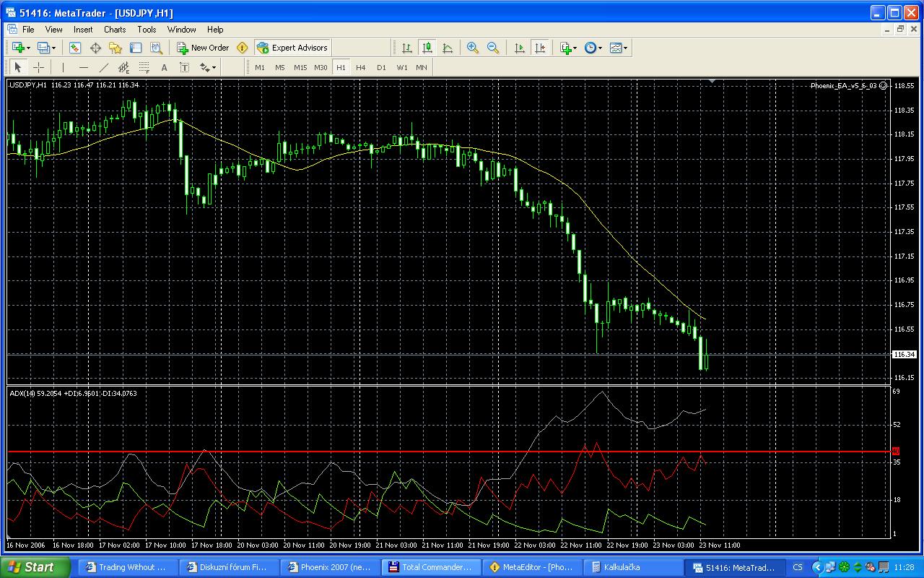Open the Periods clock dropdown
924x578 pixels.
tap(593, 48)
